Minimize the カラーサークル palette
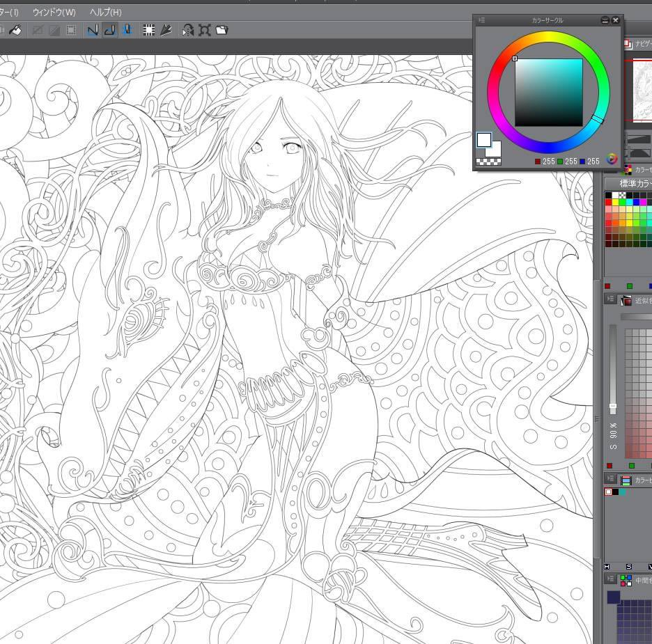This screenshot has height=644, width=652. 605,20
